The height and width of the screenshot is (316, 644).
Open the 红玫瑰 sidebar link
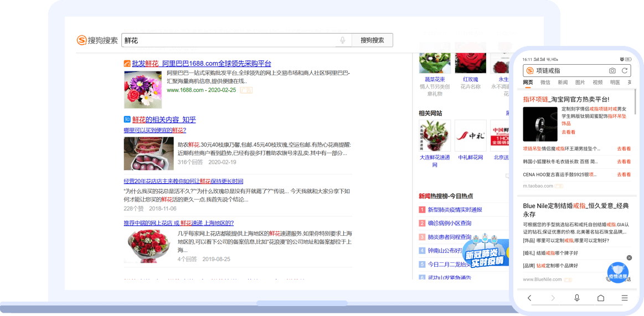471,79
